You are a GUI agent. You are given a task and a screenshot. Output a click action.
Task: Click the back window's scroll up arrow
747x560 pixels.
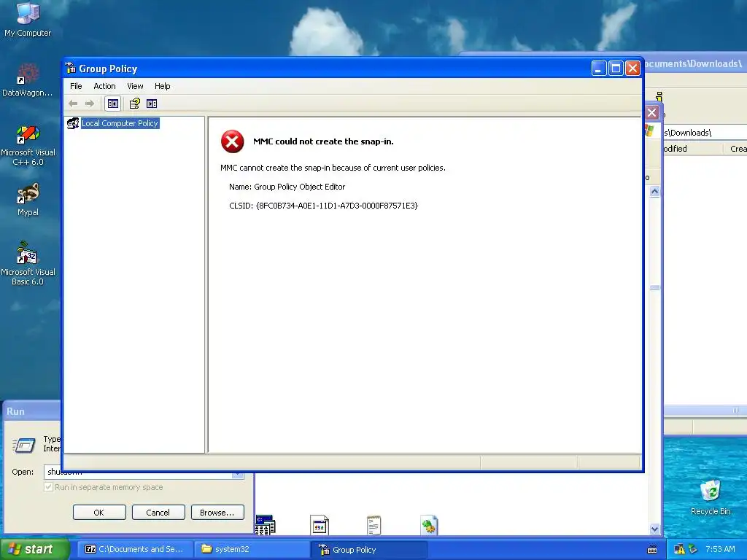click(x=654, y=192)
